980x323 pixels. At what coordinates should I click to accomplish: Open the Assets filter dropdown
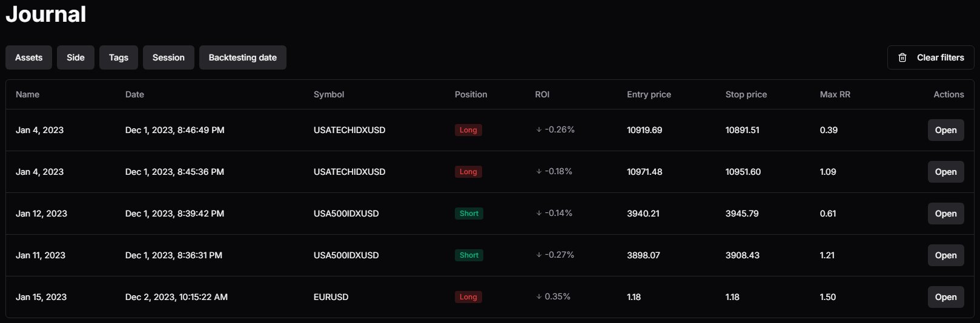[x=29, y=57]
